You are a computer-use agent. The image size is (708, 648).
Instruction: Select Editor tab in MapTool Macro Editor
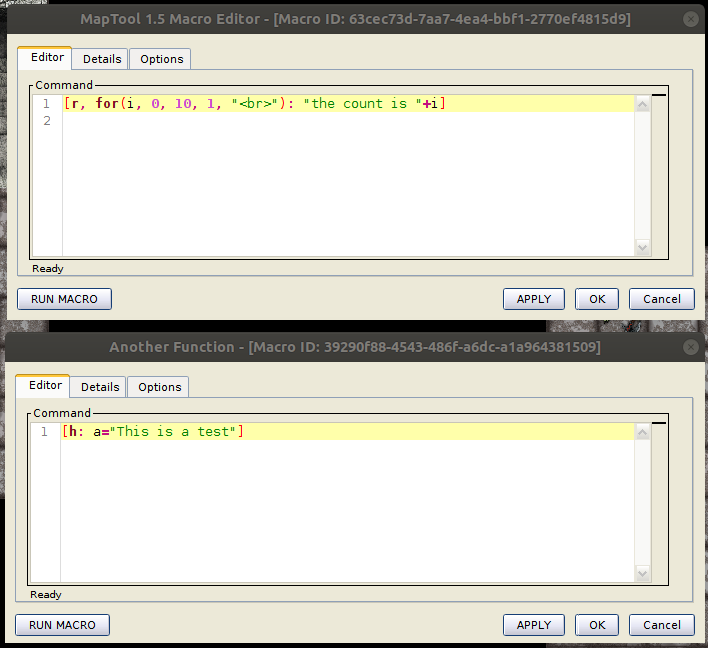point(45,58)
